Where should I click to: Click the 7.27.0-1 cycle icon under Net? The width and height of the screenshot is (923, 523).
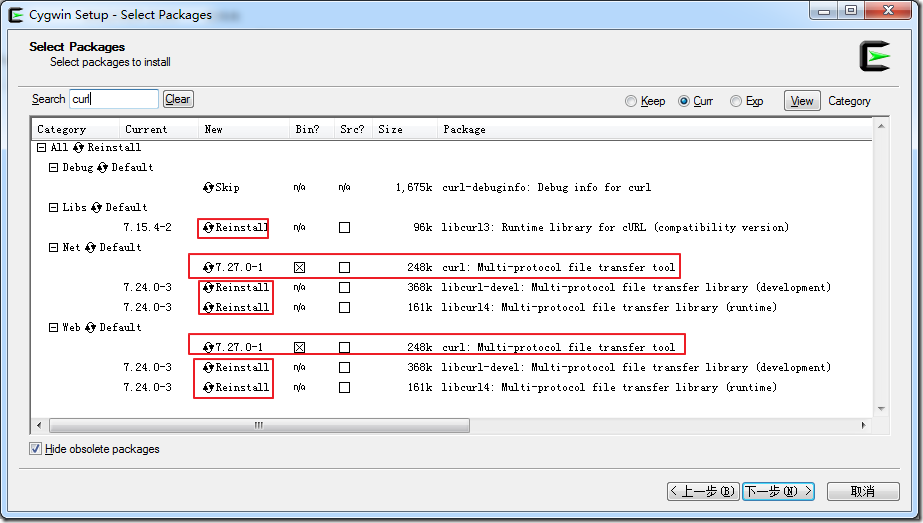tap(208, 267)
